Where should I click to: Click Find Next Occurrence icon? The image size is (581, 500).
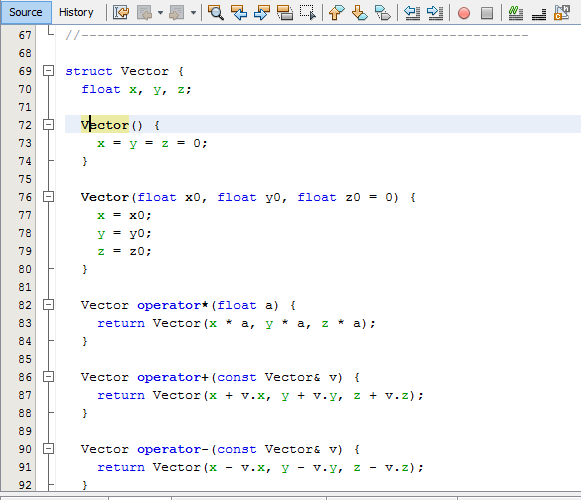coord(262,13)
